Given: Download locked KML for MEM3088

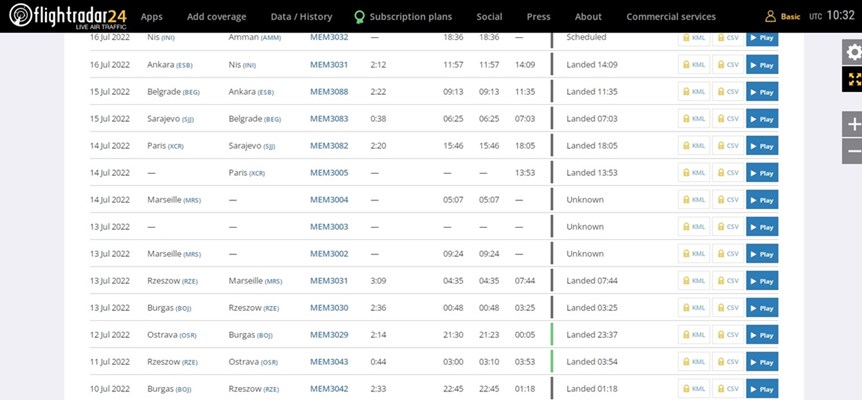Looking at the screenshot, I should point(694,92).
